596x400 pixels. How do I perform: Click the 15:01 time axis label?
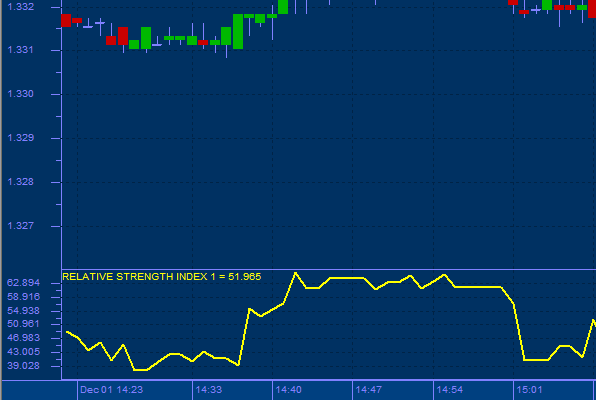coord(529,390)
